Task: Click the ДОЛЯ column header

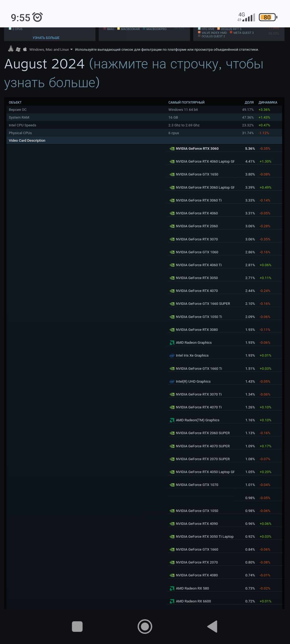Action: [x=249, y=103]
